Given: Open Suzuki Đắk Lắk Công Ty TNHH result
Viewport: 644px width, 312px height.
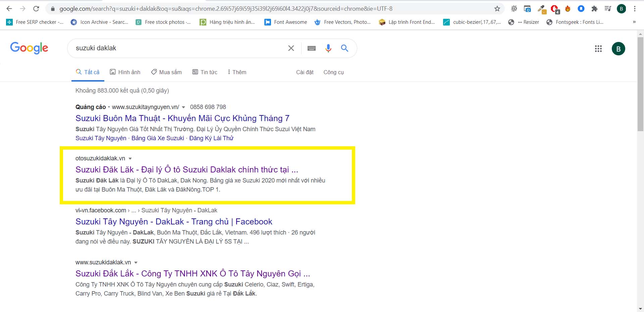Looking at the screenshot, I should coord(193,274).
